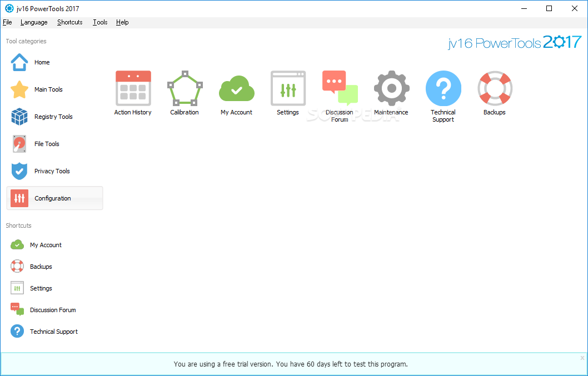Click the Action History label text
This screenshot has height=376, width=588.
click(133, 112)
